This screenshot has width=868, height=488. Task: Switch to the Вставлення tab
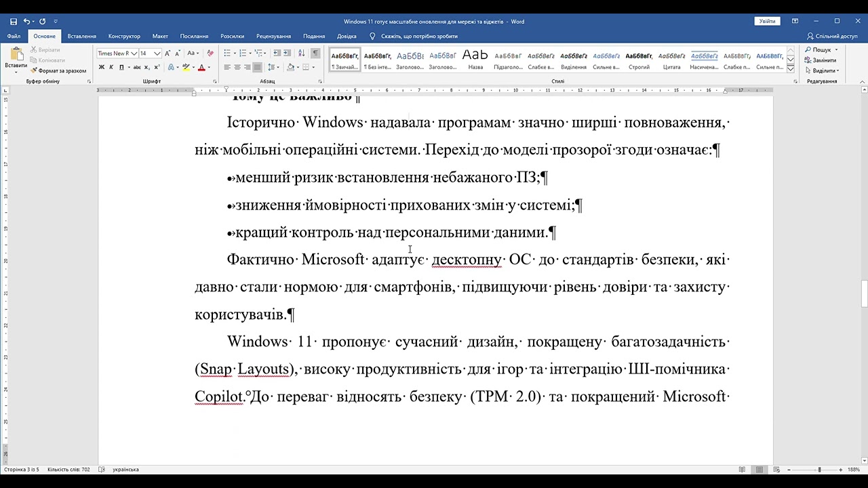[x=82, y=36]
